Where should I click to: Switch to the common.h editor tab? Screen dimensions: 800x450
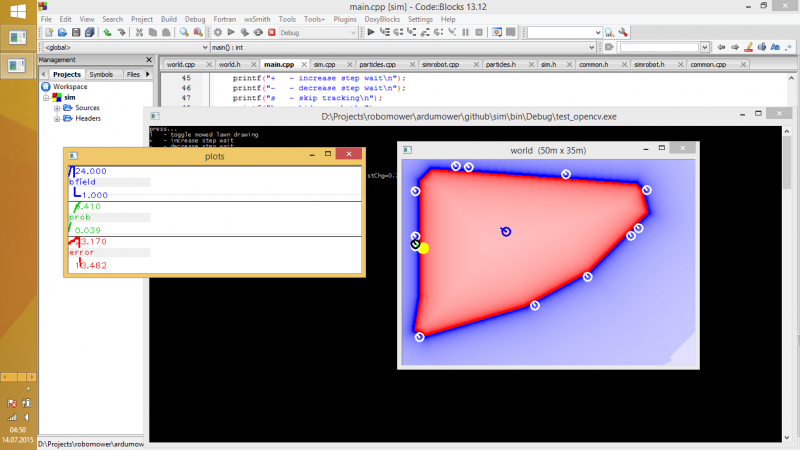(593, 65)
